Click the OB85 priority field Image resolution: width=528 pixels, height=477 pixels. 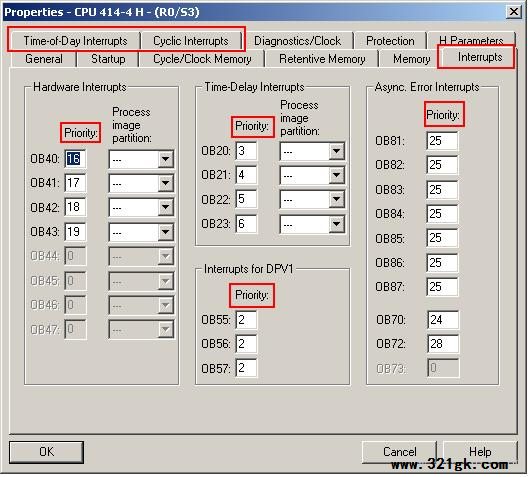442,238
